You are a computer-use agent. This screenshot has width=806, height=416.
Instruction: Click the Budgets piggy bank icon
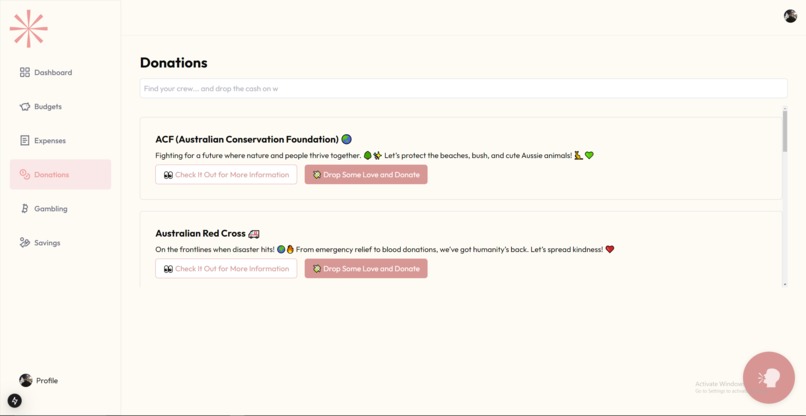25,106
